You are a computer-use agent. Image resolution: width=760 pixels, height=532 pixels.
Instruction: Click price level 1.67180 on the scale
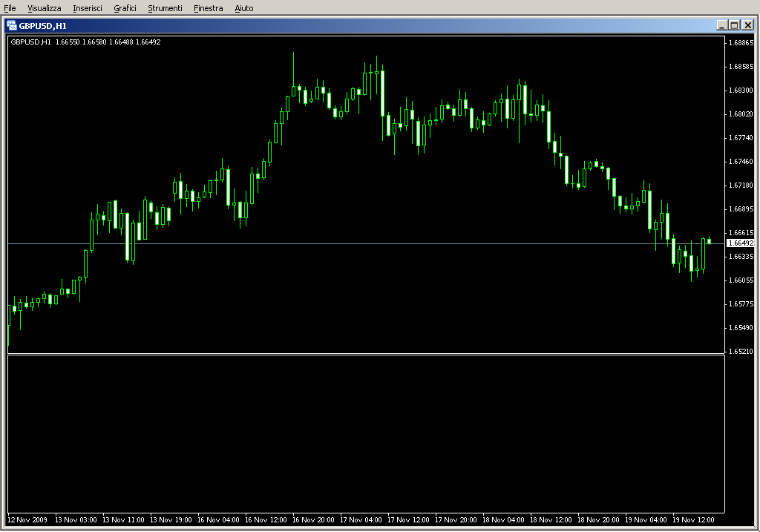741,185
